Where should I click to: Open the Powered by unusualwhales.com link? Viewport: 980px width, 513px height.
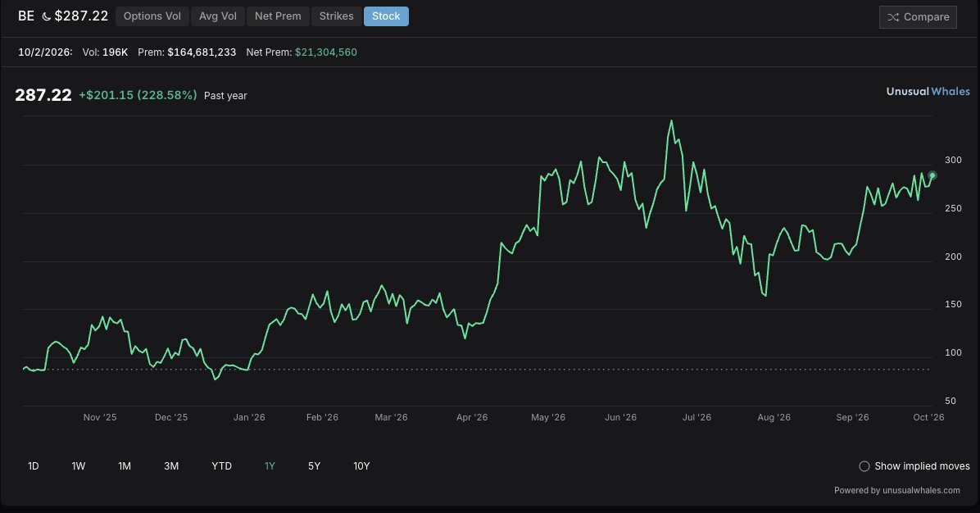tap(897, 491)
